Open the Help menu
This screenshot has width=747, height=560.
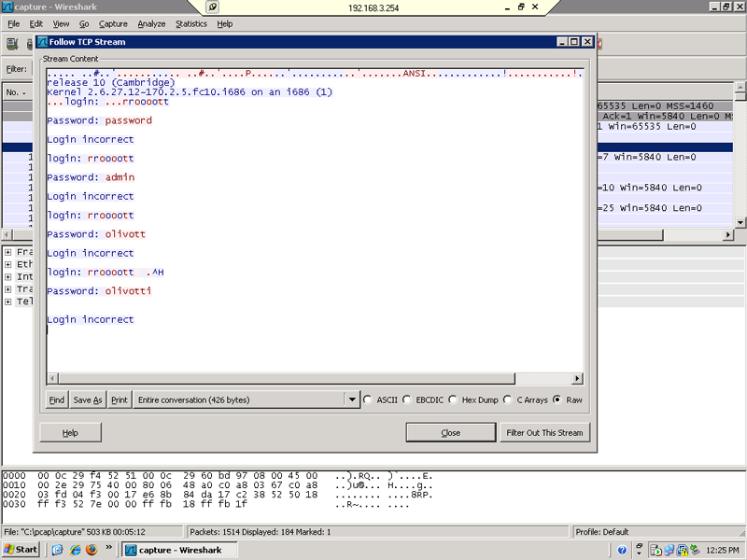[x=224, y=24]
